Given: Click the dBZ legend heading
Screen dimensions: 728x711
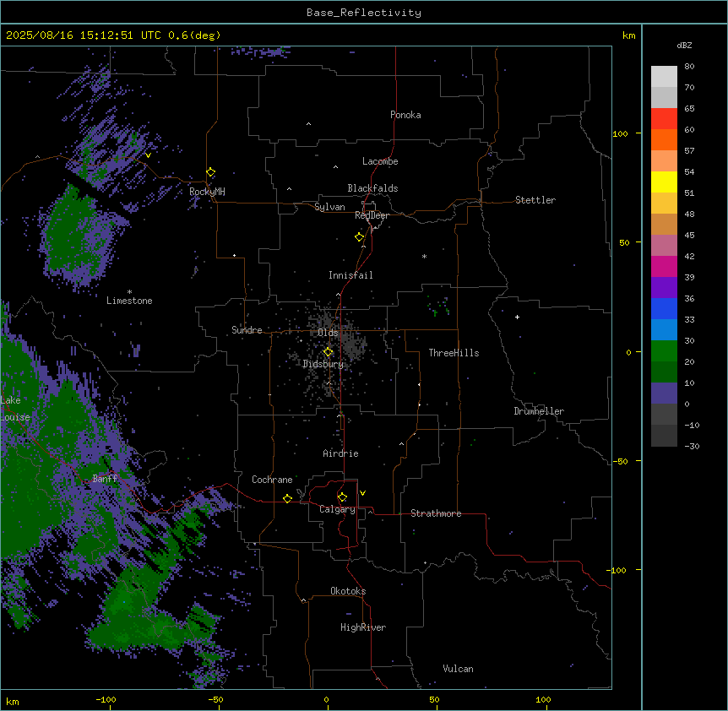Looking at the screenshot, I should coord(684,45).
